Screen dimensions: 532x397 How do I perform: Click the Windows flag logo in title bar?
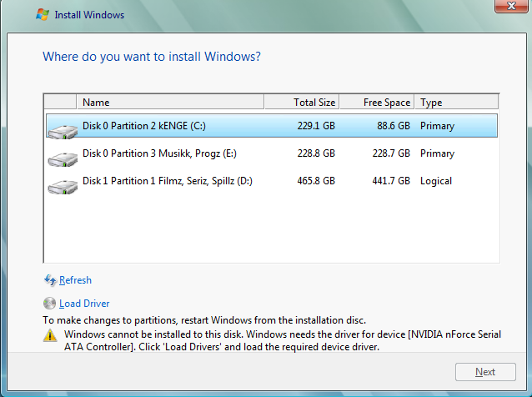pos(43,14)
